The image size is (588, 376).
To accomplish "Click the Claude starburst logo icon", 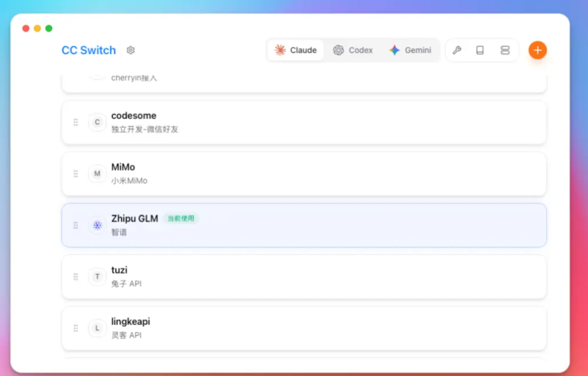I will coord(280,50).
